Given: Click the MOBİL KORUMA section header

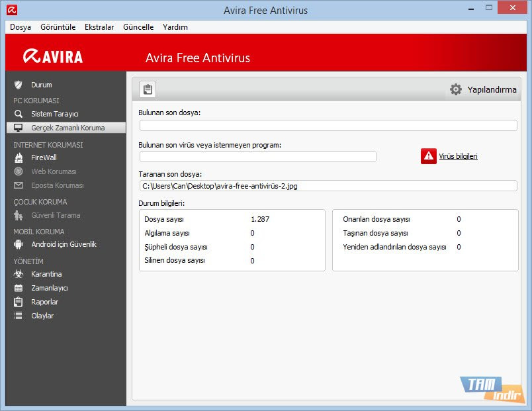Looking at the screenshot, I should 39,232.
